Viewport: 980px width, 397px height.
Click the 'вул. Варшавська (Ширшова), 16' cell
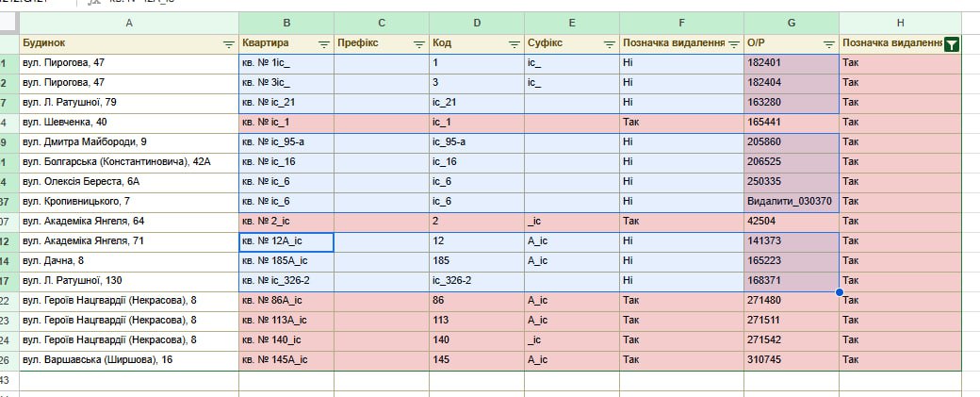[129, 360]
